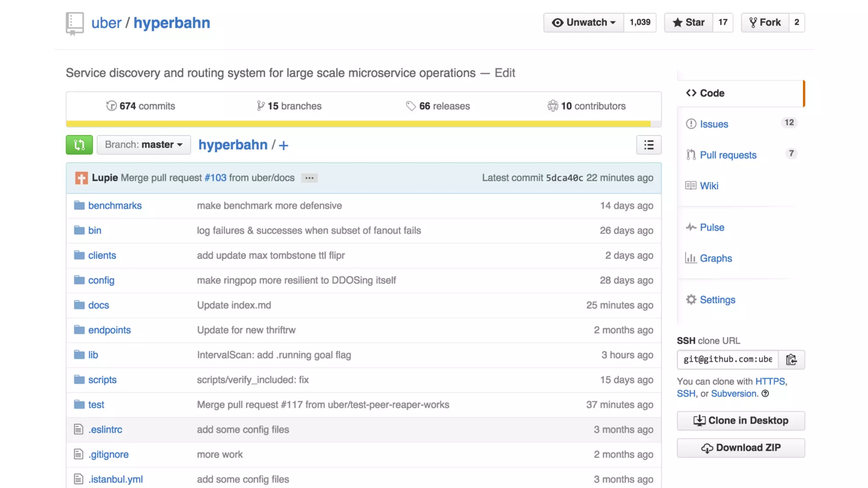868x488 pixels.
Task: Open the Branch: master dropdown
Action: tap(144, 145)
